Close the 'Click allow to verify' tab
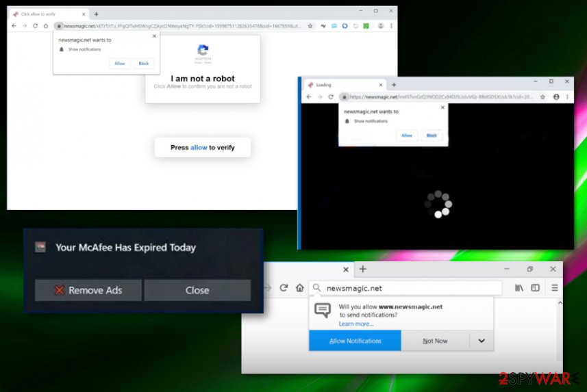Screen dimensions: 587x392 click(x=84, y=14)
